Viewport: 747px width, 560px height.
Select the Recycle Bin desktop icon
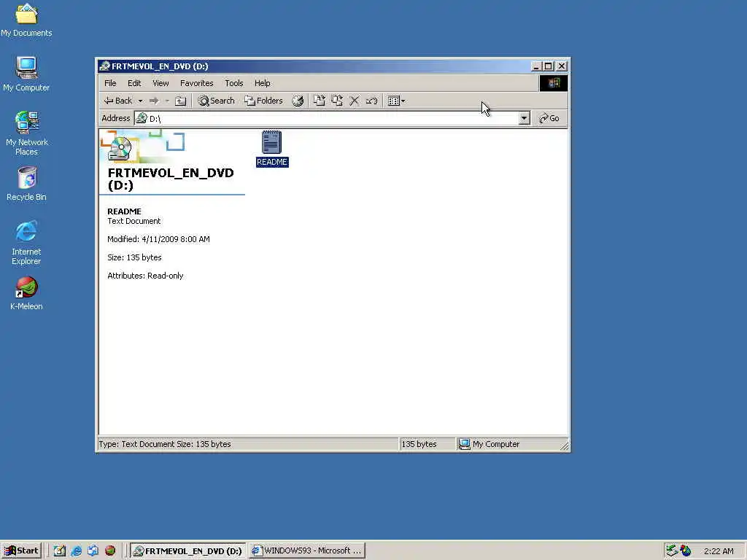[x=26, y=183]
